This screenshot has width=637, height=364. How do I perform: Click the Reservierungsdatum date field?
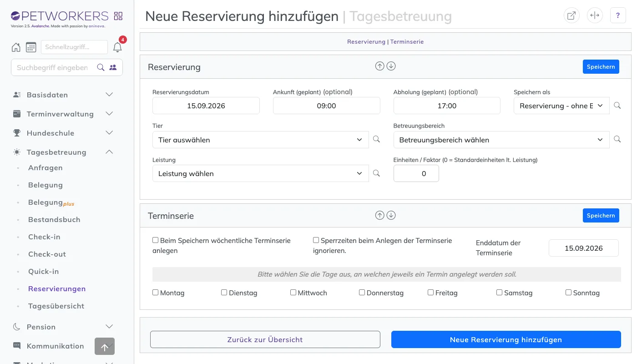click(x=206, y=106)
